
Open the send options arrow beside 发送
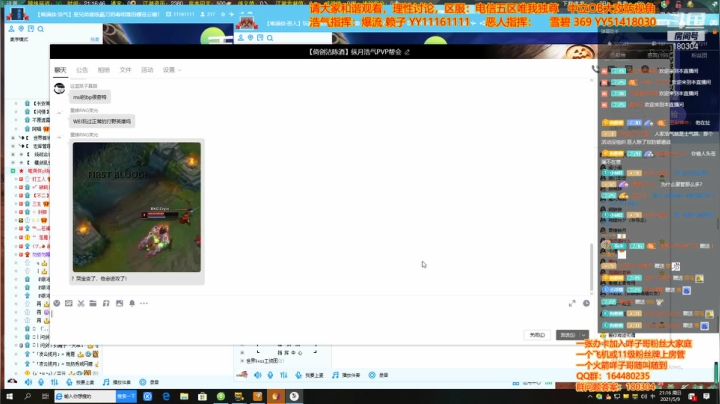pos(584,335)
